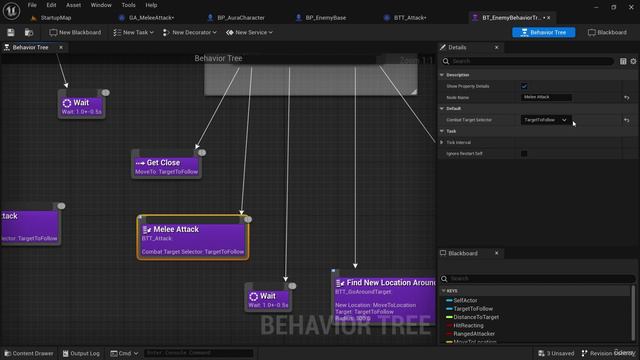Collapse the Description section
Image resolution: width=640 pixels, height=360 pixels.
tap(442, 75)
